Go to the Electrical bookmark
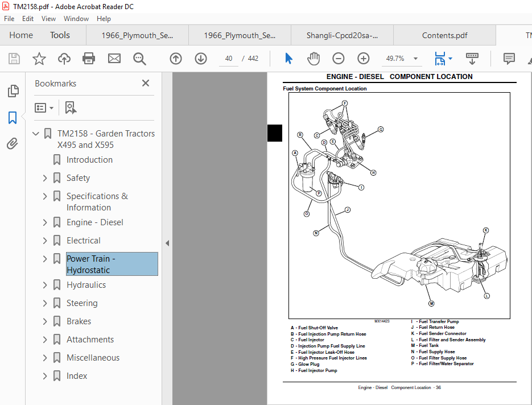532x405 pixels. pos(84,241)
